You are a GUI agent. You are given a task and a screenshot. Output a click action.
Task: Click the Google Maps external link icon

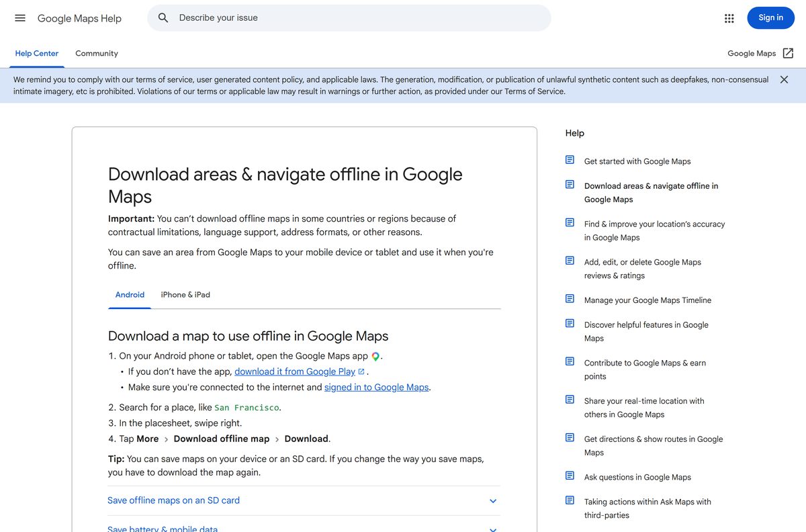point(789,53)
